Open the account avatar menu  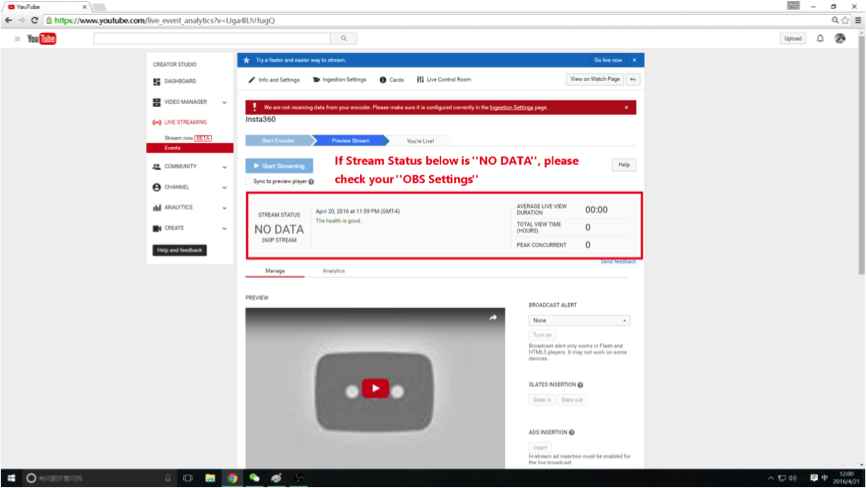(x=840, y=38)
